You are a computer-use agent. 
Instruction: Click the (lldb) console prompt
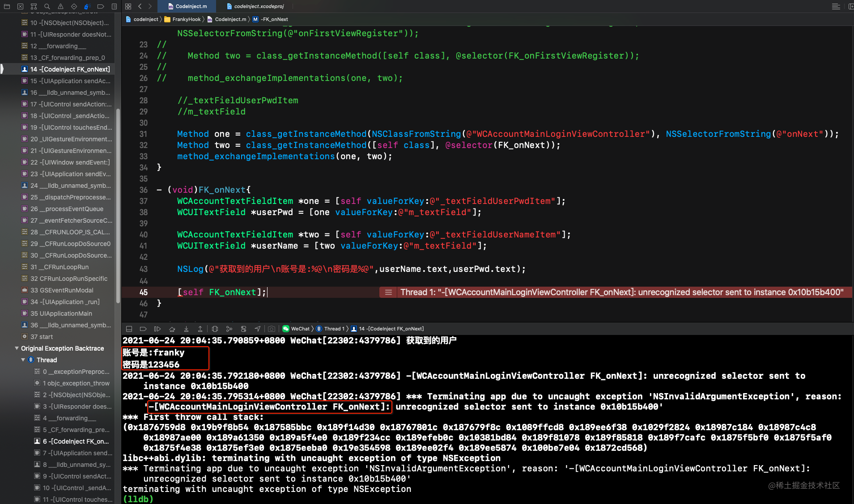tap(138, 499)
